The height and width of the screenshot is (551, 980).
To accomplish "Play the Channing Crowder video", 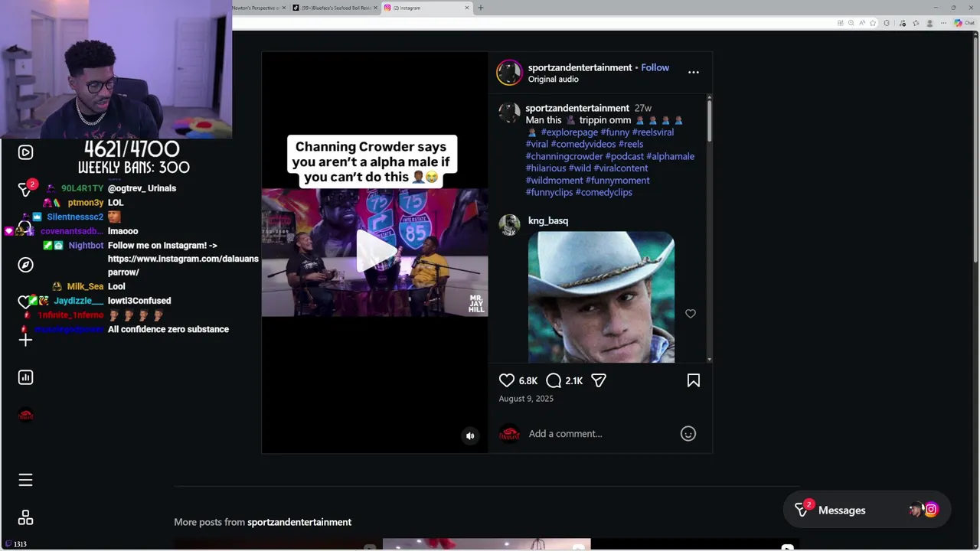I will click(x=375, y=252).
